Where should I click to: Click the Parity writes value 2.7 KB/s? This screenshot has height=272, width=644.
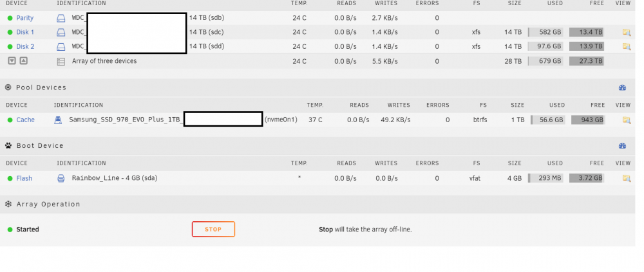tap(385, 18)
